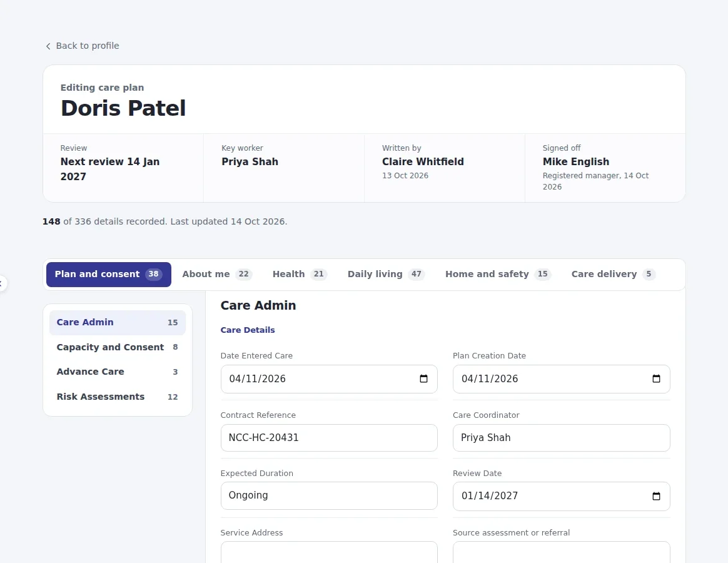The height and width of the screenshot is (563, 728).
Task: Click the Service Address text field
Action: 329,552
